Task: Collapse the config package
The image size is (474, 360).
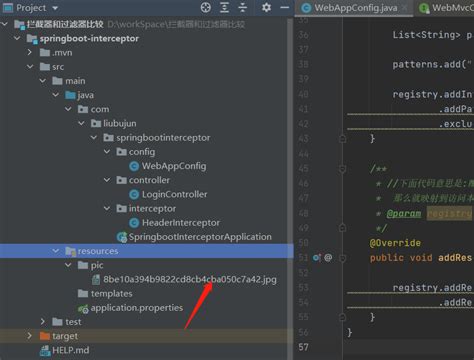Action: click(x=107, y=152)
